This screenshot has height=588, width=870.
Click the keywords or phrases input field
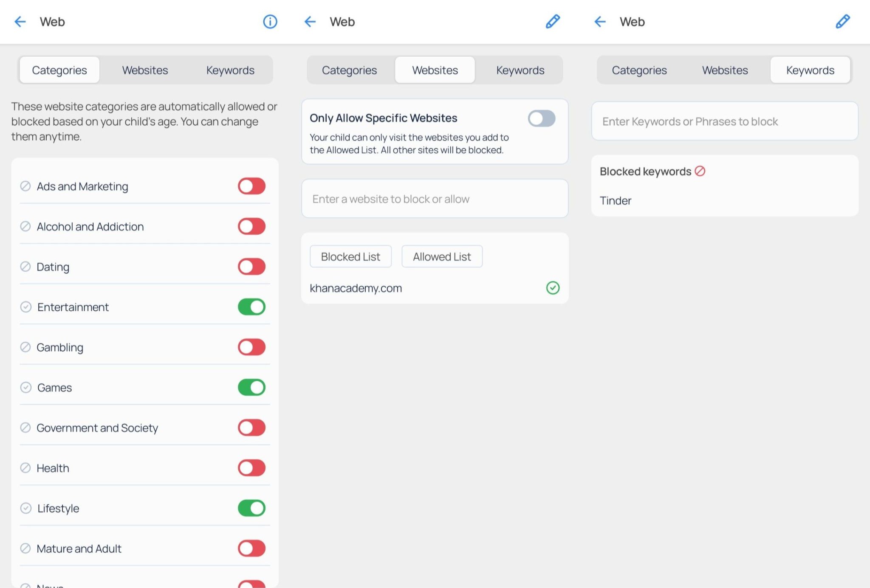coord(725,121)
